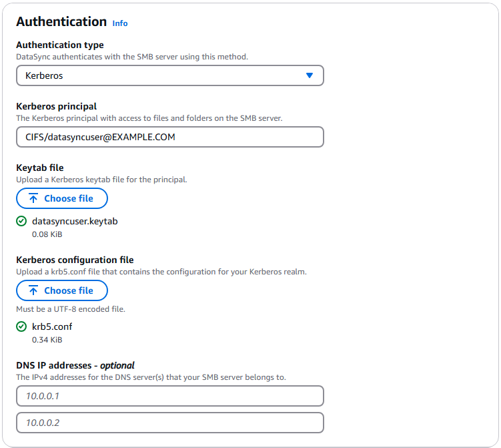Focus the first DNS IP field 10.0.0.1
The width and height of the screenshot is (501, 448).
pos(169,396)
